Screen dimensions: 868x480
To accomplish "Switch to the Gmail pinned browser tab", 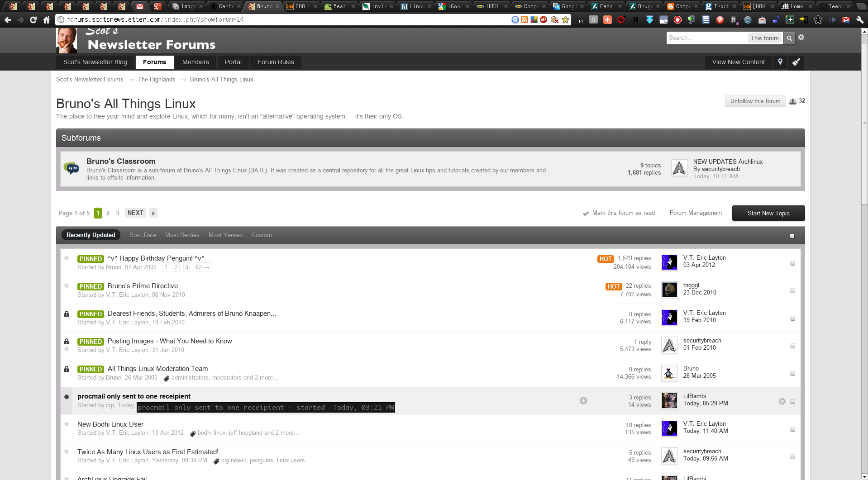I will pyautogui.click(x=140, y=6).
